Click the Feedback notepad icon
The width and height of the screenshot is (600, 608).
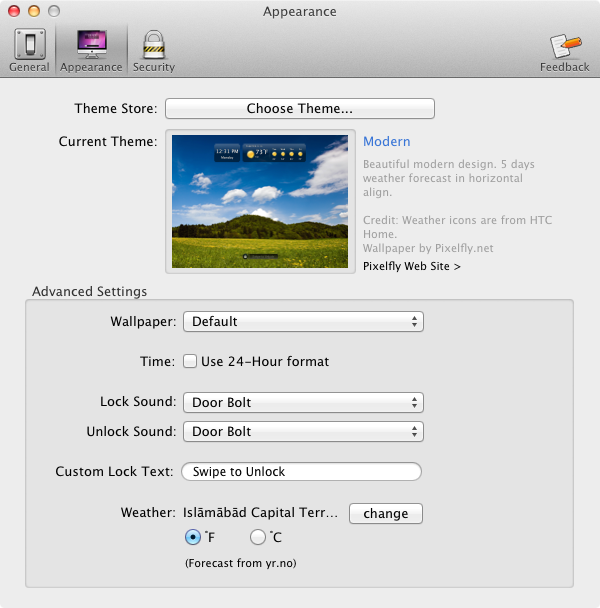(x=564, y=52)
